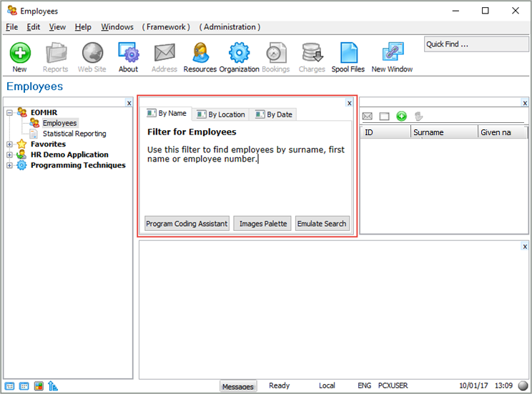Select Programming Techniques in tree
The image size is (532, 394).
pos(78,165)
